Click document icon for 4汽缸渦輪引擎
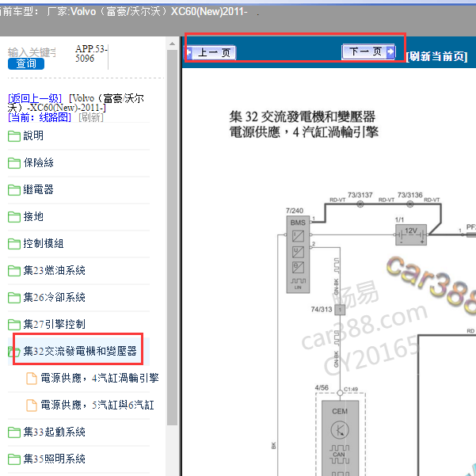This screenshot has width=476, height=476. [32, 379]
